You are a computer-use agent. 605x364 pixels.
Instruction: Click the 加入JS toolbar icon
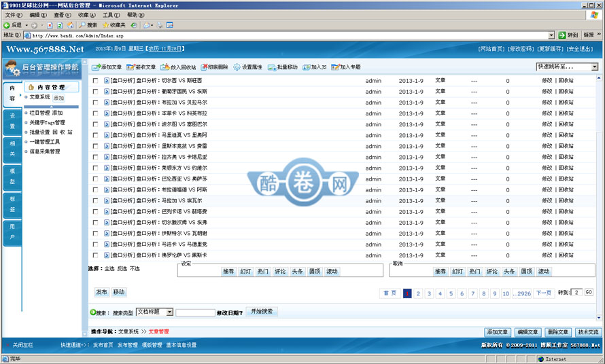click(307, 67)
